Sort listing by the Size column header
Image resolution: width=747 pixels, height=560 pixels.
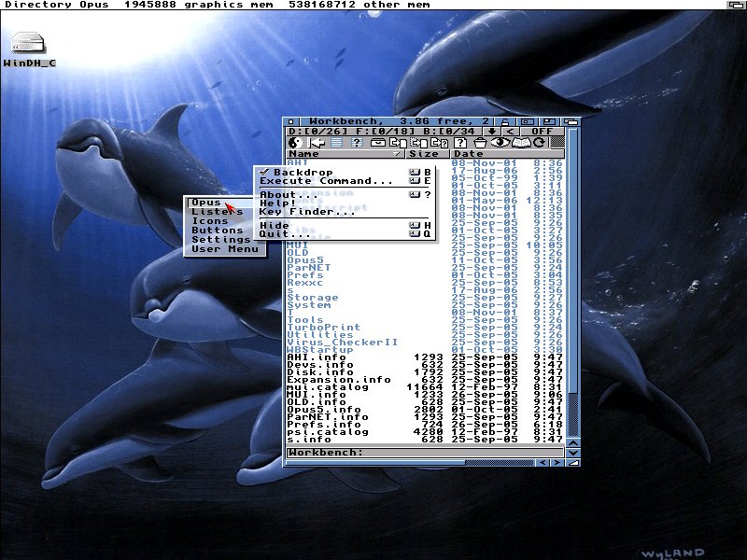tap(428, 154)
